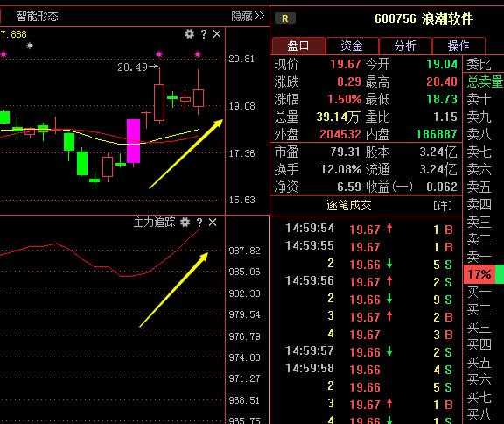The image size is (504, 424).
Task: Switch to the 盘口 tab
Action: (x=298, y=46)
